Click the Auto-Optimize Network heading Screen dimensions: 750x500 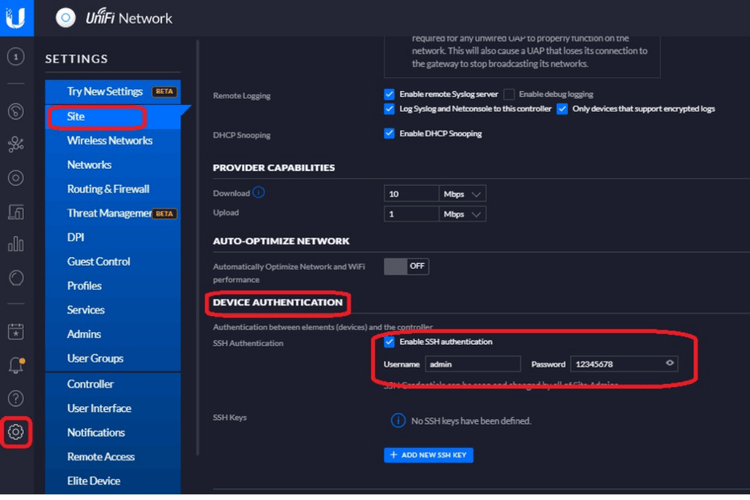click(x=281, y=241)
